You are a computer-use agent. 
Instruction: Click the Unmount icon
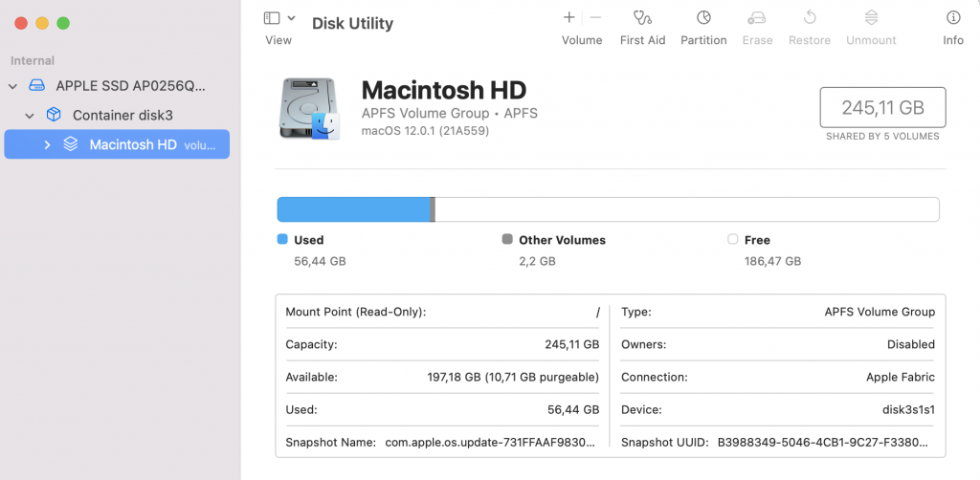click(x=871, y=17)
